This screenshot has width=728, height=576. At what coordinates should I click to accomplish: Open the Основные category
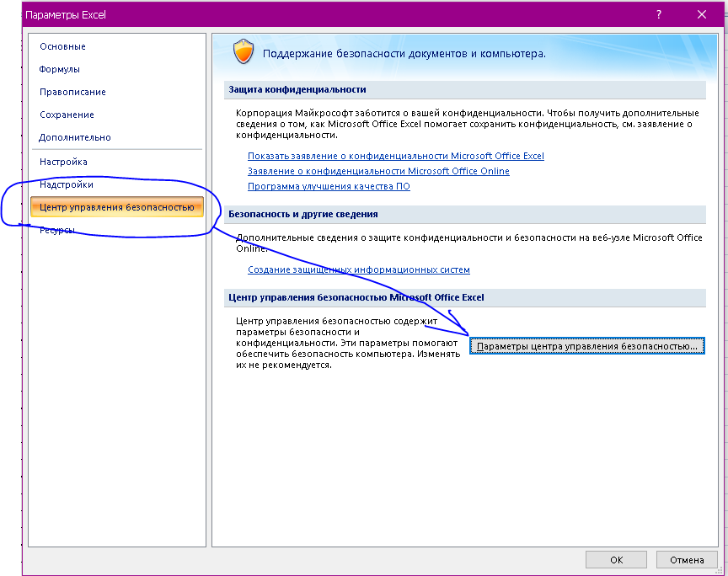point(62,46)
